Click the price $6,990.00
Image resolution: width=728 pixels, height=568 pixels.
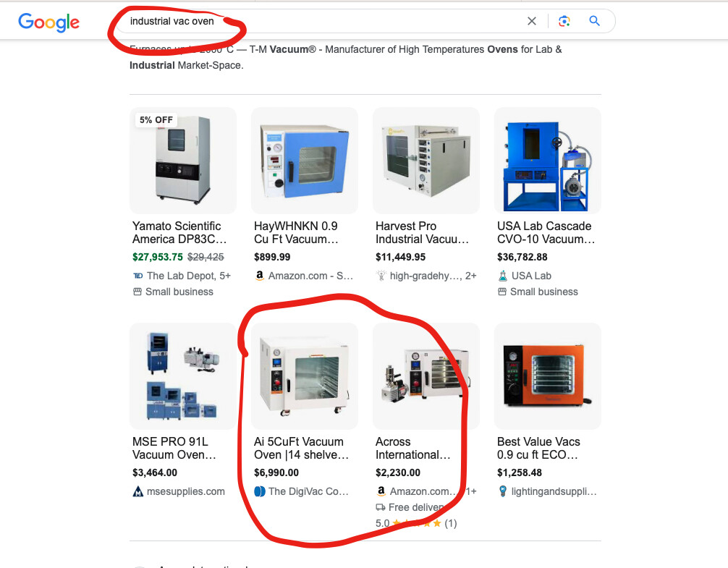pos(276,472)
